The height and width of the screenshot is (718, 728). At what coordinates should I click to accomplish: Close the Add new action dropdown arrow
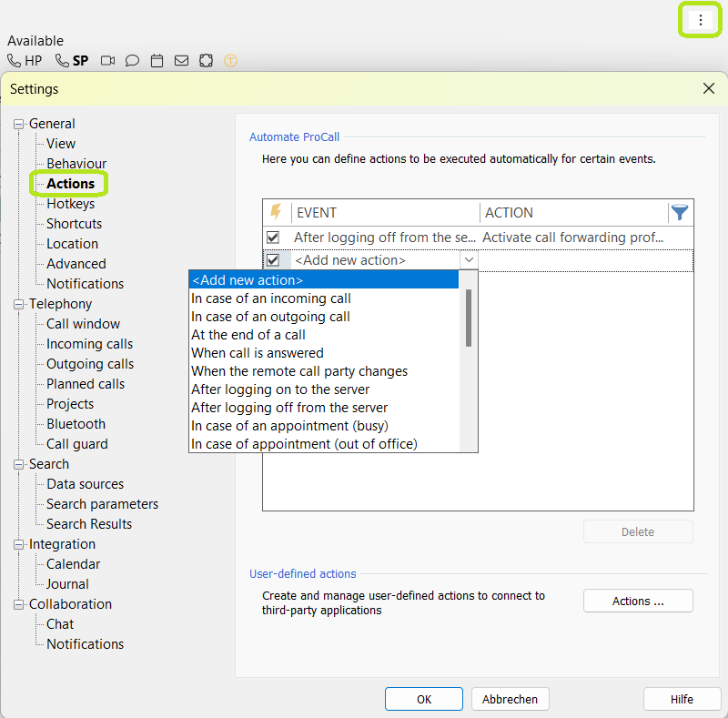[x=469, y=260]
